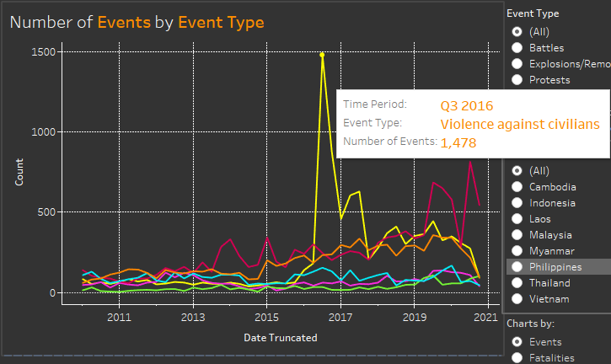Click the Q3 2016 tooltip box
The width and height of the screenshot is (611, 364).
tap(472, 124)
